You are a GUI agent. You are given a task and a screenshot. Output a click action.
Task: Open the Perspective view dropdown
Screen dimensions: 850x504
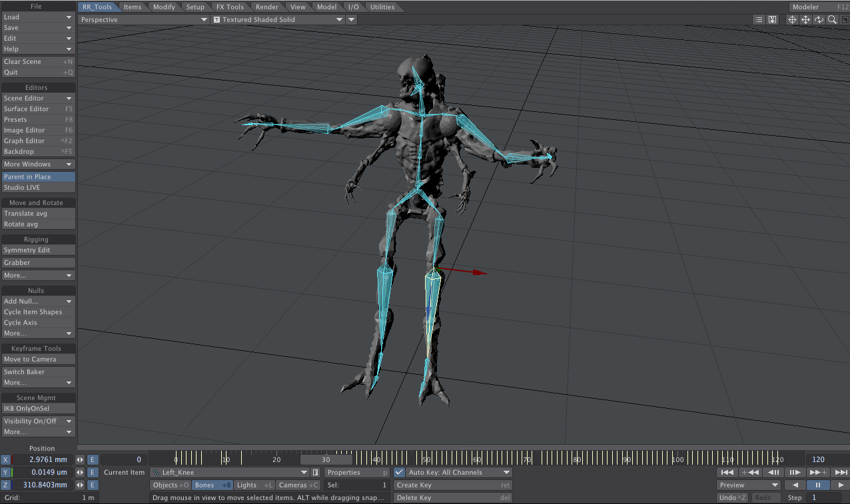coord(143,19)
